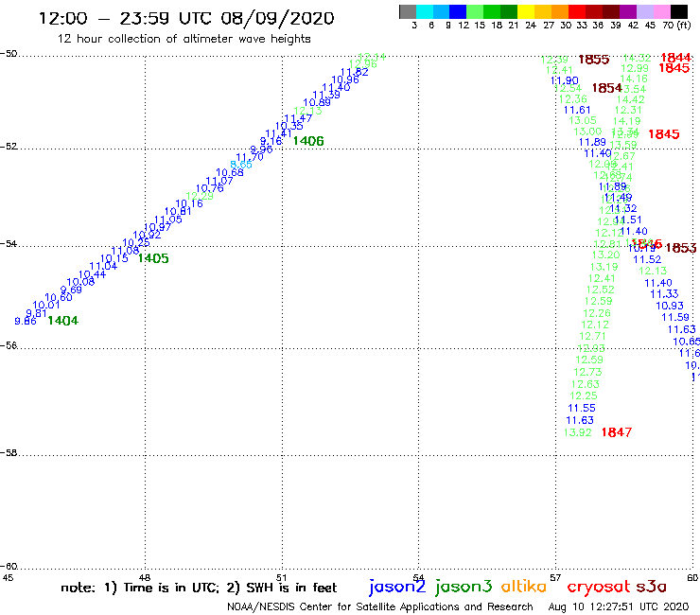Select the '42' label under the color scale
700x615 pixels.
point(633,26)
